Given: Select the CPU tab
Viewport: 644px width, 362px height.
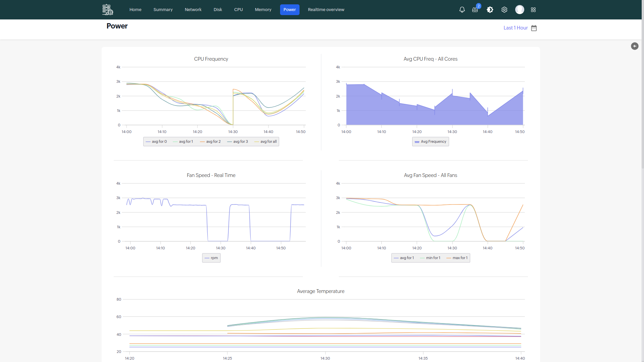Looking at the screenshot, I should click(238, 9).
